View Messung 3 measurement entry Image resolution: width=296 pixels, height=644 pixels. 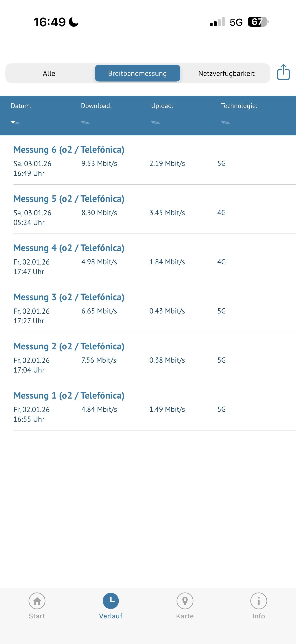coord(69,298)
